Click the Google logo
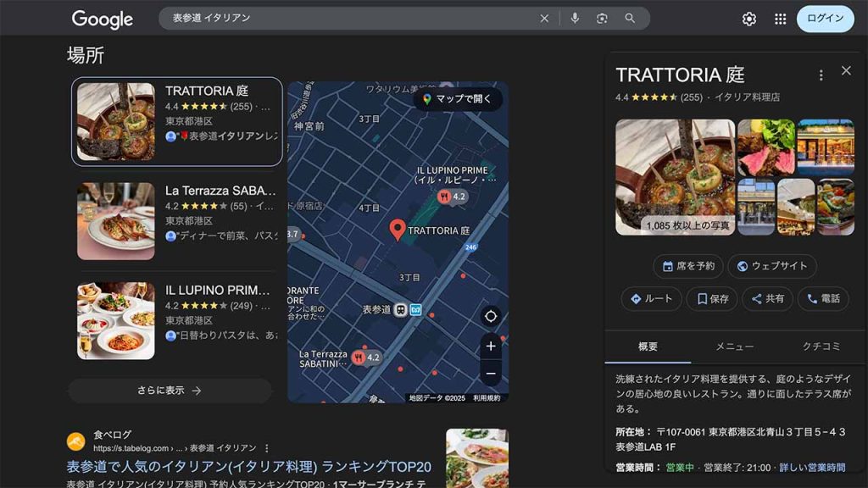Screen dimensions: 868x488 point(103,19)
